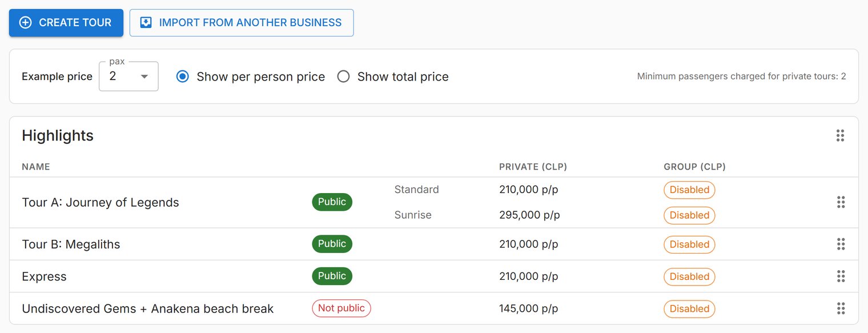Viewport: 868px width, 333px height.
Task: Click the pax value field showing 2
Action: [128, 76]
